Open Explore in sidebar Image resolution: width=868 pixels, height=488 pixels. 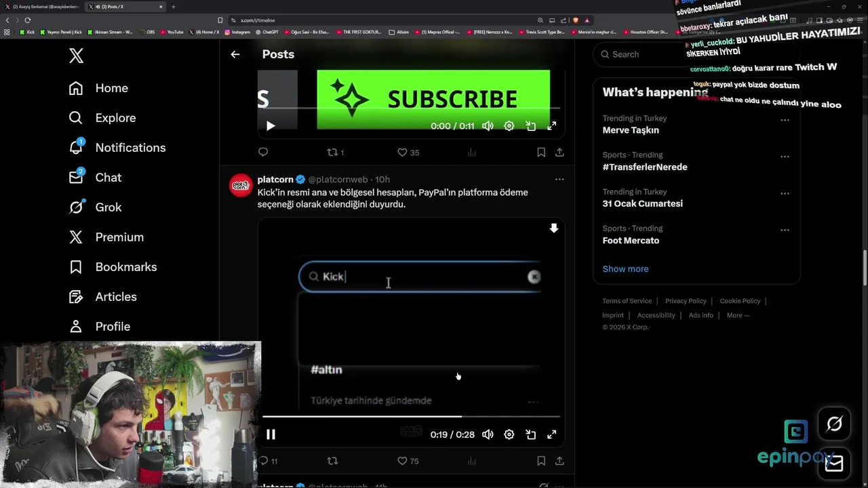click(x=102, y=118)
